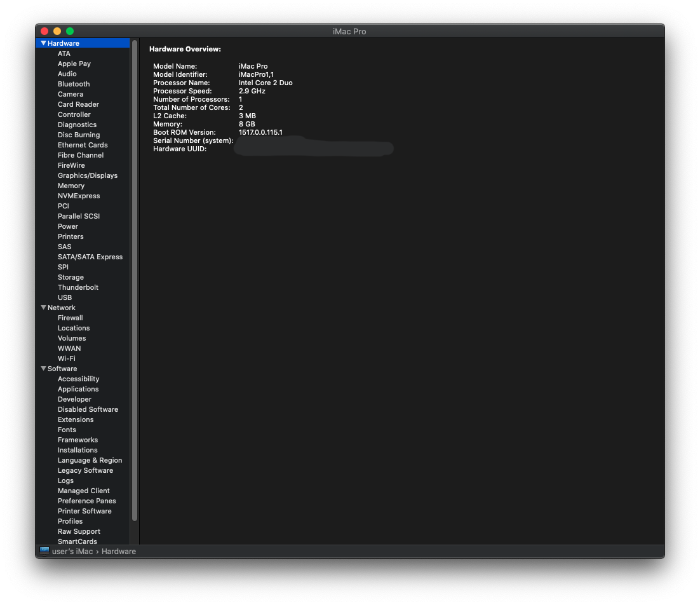Click the computer icon in path bar
Viewport: 700px width, 605px height.
(x=44, y=551)
